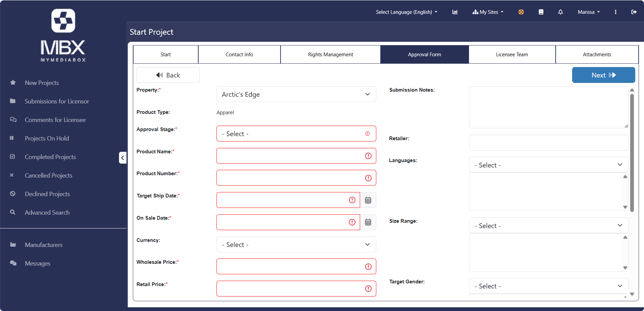The width and height of the screenshot is (644, 311).
Task: Switch to the Contact Info tab
Action: [x=239, y=55]
